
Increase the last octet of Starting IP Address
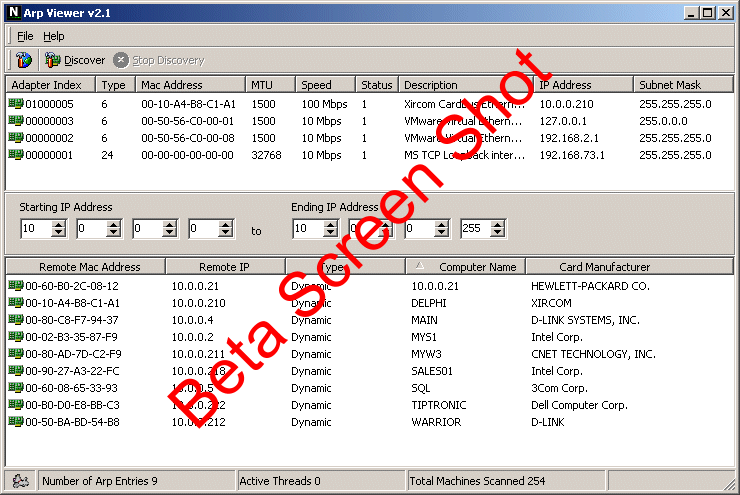tap(227, 224)
